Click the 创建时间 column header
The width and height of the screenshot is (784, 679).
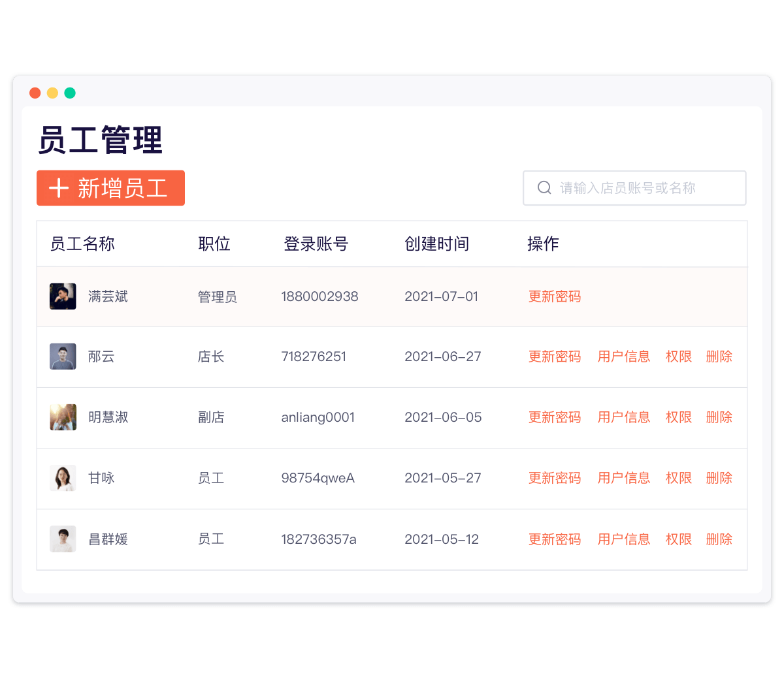(x=436, y=244)
